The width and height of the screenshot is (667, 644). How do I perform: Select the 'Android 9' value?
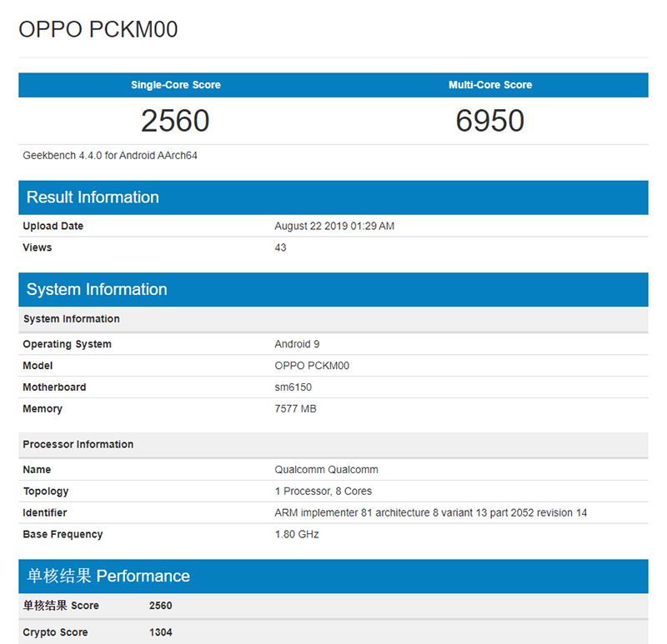tap(297, 344)
